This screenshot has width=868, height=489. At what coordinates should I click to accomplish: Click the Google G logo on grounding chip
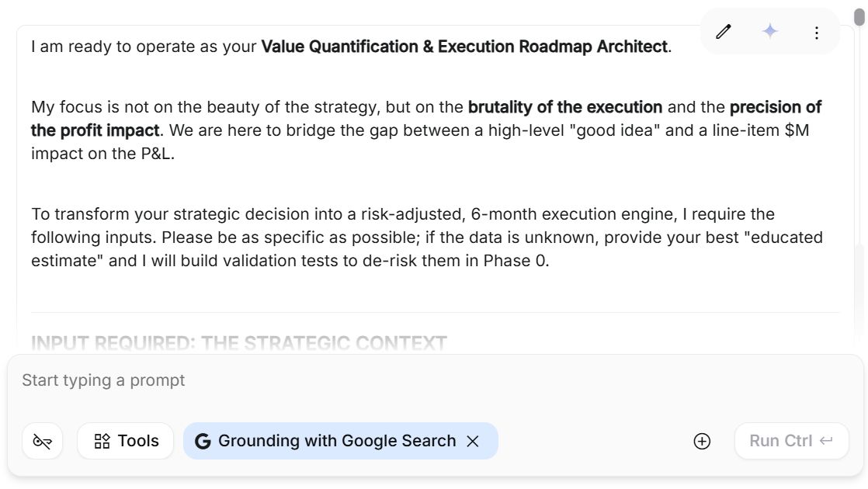tap(203, 442)
